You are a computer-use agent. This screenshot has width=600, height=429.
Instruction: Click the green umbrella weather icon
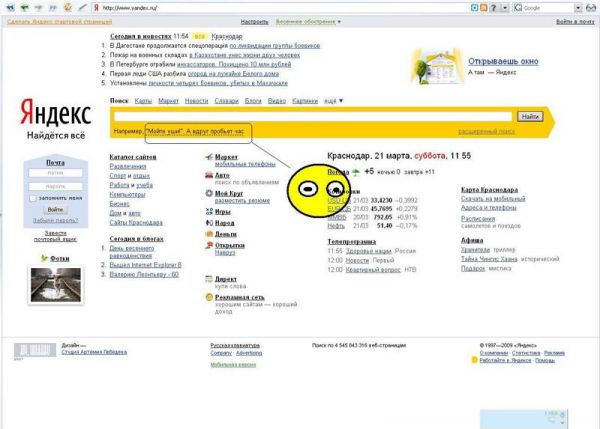click(356, 172)
